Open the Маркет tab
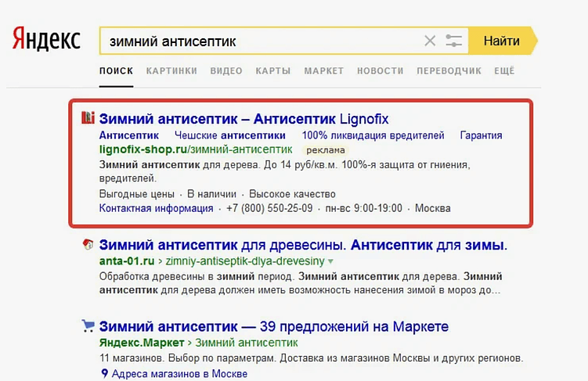This screenshot has width=588, height=381. [323, 71]
